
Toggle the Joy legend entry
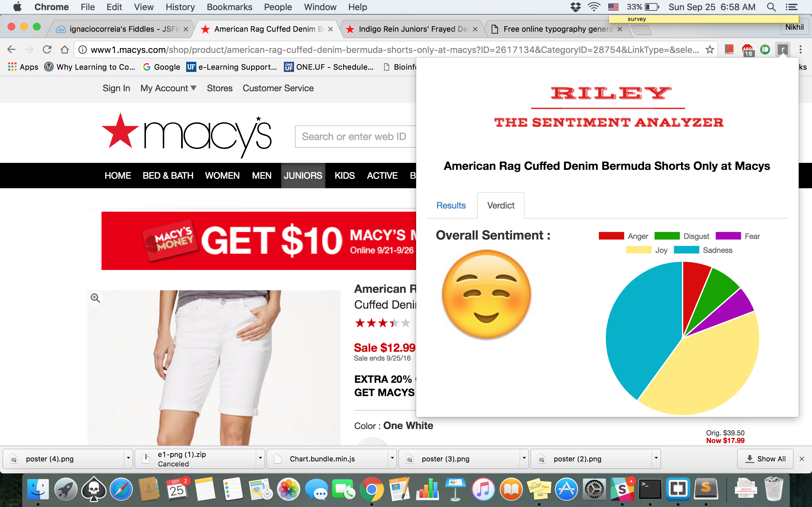646,250
